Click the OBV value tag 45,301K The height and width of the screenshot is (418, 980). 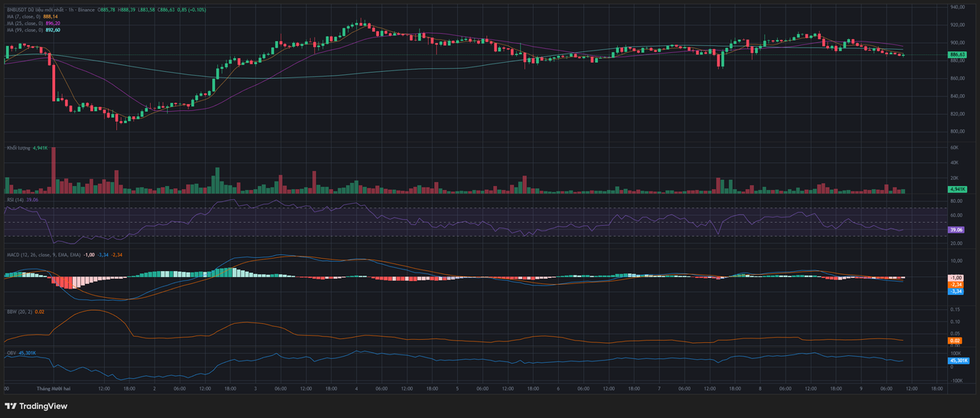pyautogui.click(x=959, y=361)
